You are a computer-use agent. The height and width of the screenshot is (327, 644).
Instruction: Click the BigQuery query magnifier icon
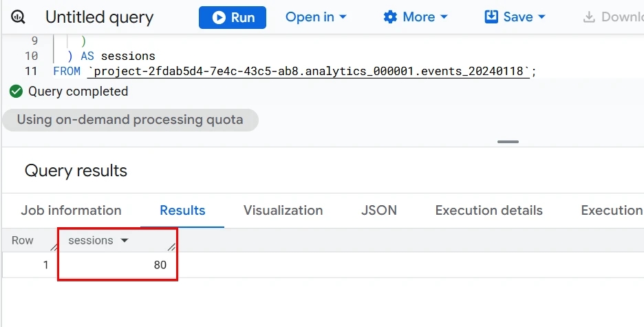point(18,17)
